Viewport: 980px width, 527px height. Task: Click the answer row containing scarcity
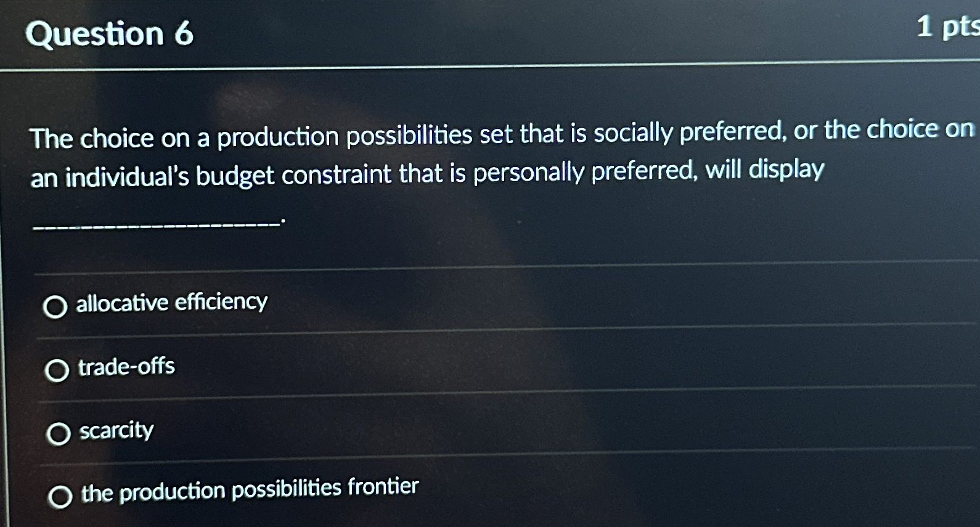[x=431, y=431]
